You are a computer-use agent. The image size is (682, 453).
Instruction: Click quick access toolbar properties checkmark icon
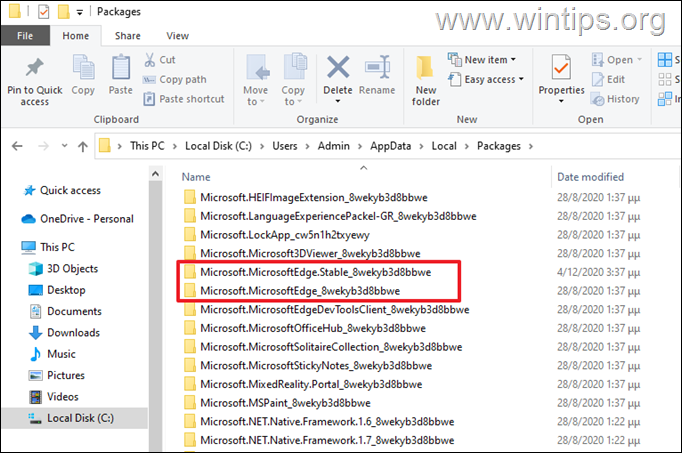click(x=43, y=12)
